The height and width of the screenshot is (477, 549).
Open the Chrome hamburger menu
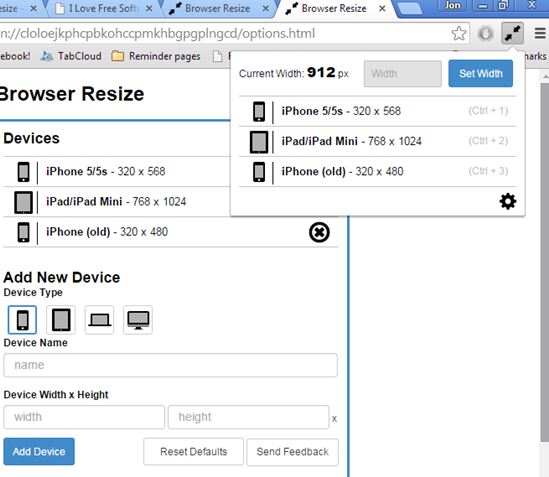tap(540, 33)
